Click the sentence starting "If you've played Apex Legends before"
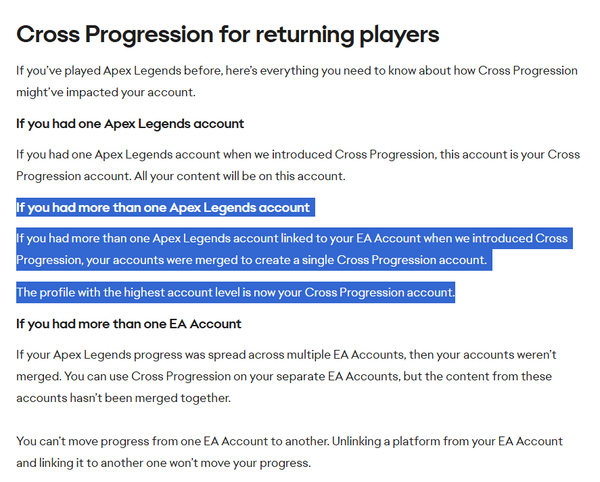This screenshot has width=600, height=482. coord(297,72)
